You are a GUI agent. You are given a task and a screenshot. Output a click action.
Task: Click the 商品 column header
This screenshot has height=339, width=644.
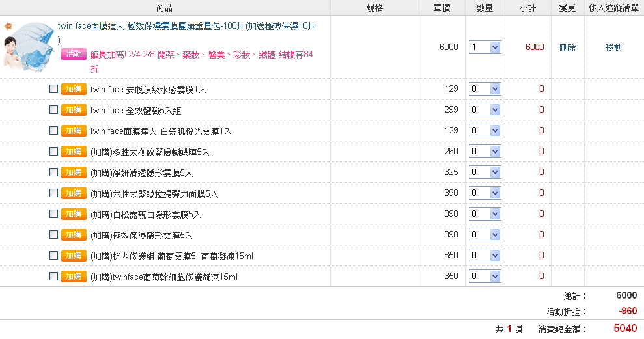tap(164, 8)
